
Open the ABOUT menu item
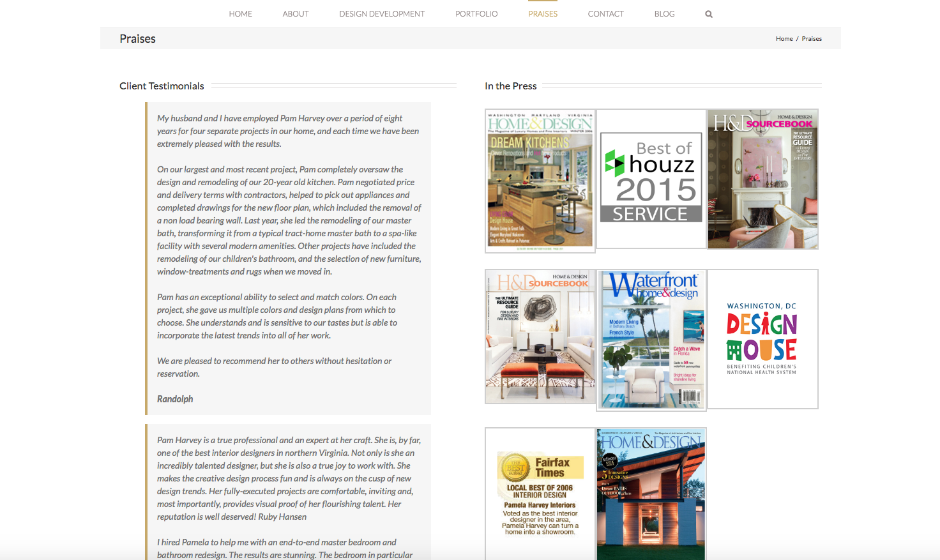click(296, 14)
